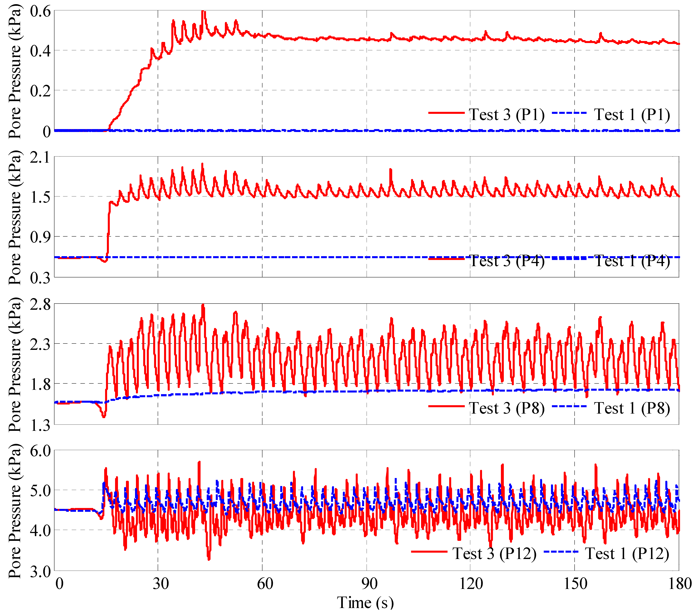Click the y-axis tick label '1.3'
The height and width of the screenshot is (616, 700).
(x=40, y=425)
